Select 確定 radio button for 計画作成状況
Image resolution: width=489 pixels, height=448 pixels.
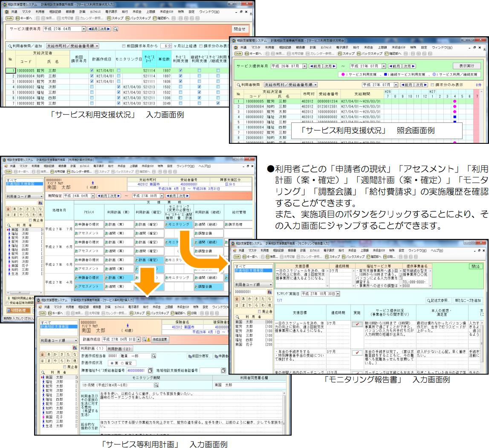tap(123, 363)
